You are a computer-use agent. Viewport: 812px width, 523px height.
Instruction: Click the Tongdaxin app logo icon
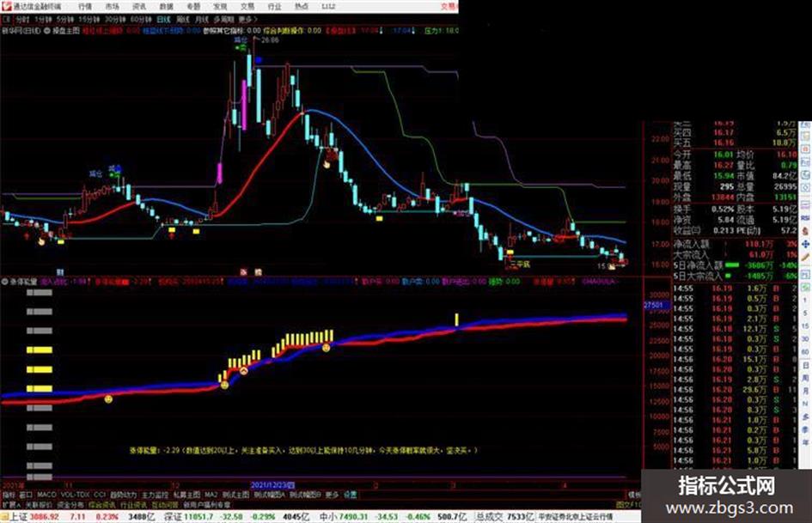pyautogui.click(x=6, y=6)
